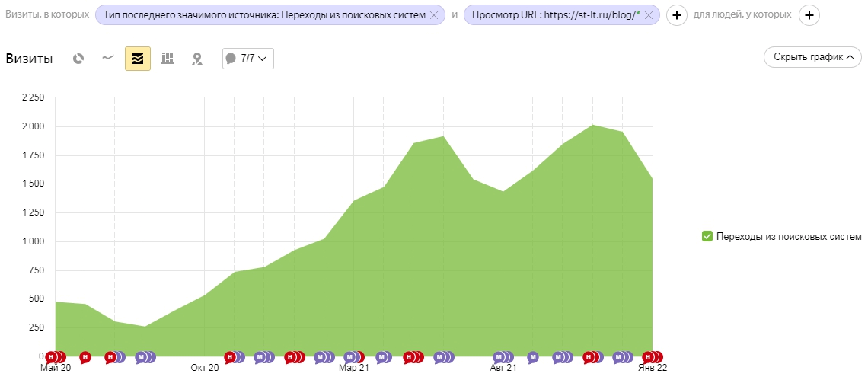Remove the blog URL view filter
The image size is (868, 380).
pos(649,15)
